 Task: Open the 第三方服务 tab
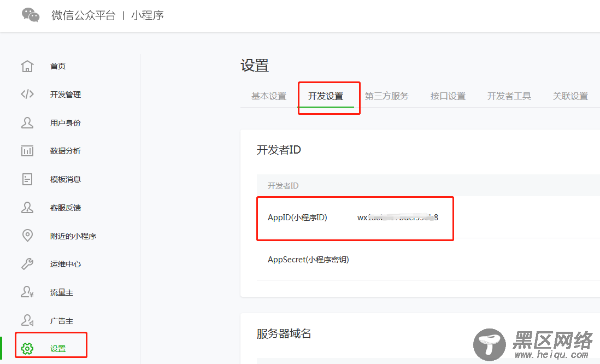coord(386,96)
